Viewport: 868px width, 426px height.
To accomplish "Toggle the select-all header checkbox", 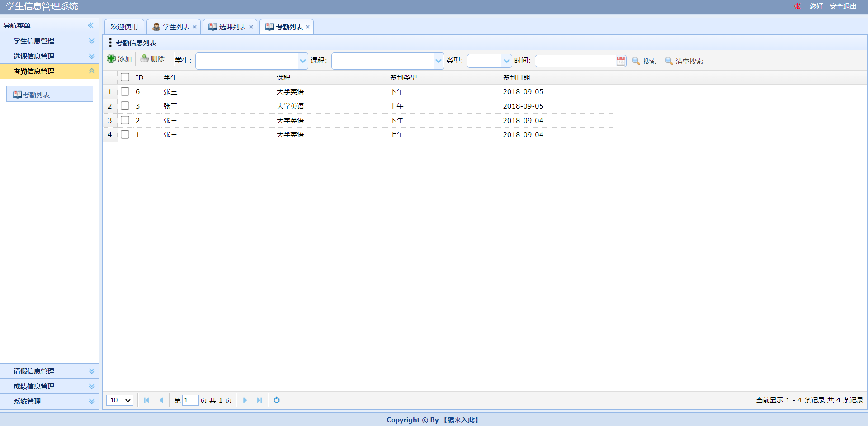I will click(x=125, y=77).
